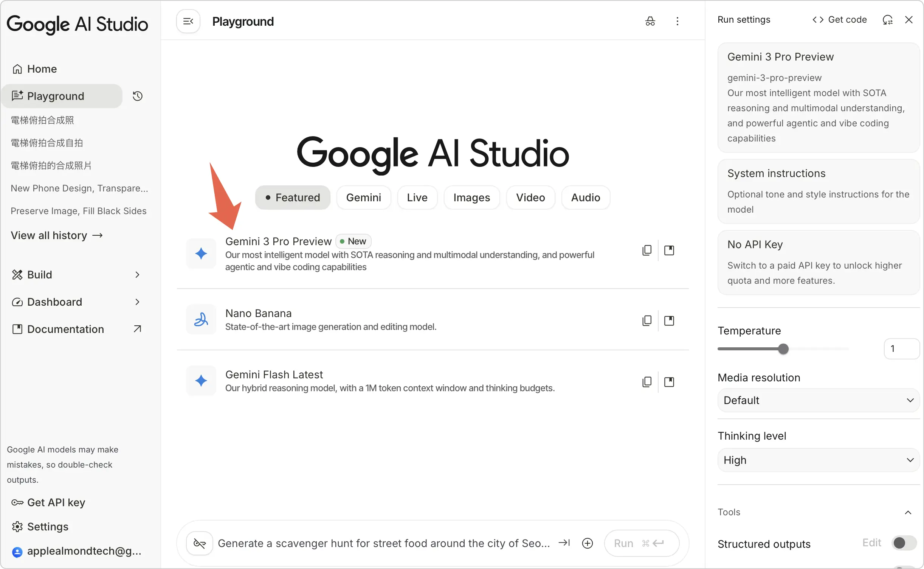924x569 pixels.
Task: Select Gemini 3 Pro Preview title in list
Action: (278, 241)
